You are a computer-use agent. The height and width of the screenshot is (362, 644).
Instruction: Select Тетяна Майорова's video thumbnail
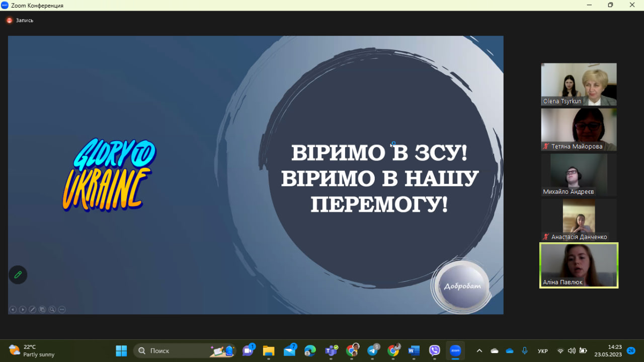tap(579, 129)
